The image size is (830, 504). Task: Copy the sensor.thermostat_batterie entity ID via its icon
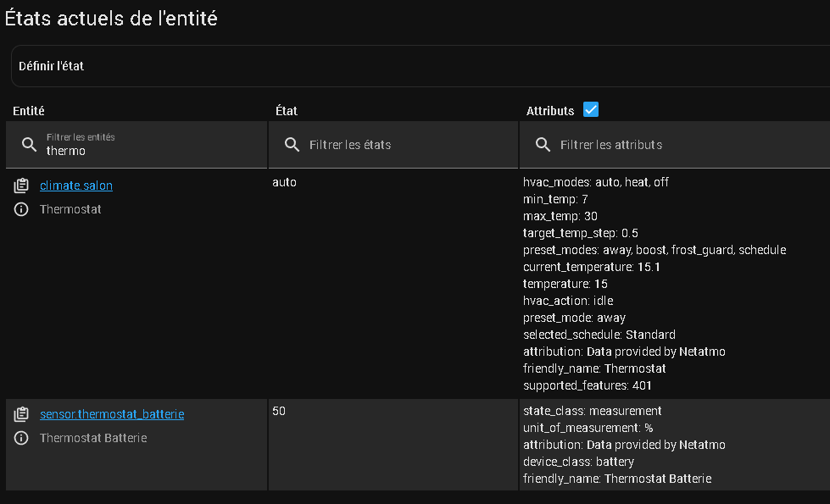(x=22, y=414)
